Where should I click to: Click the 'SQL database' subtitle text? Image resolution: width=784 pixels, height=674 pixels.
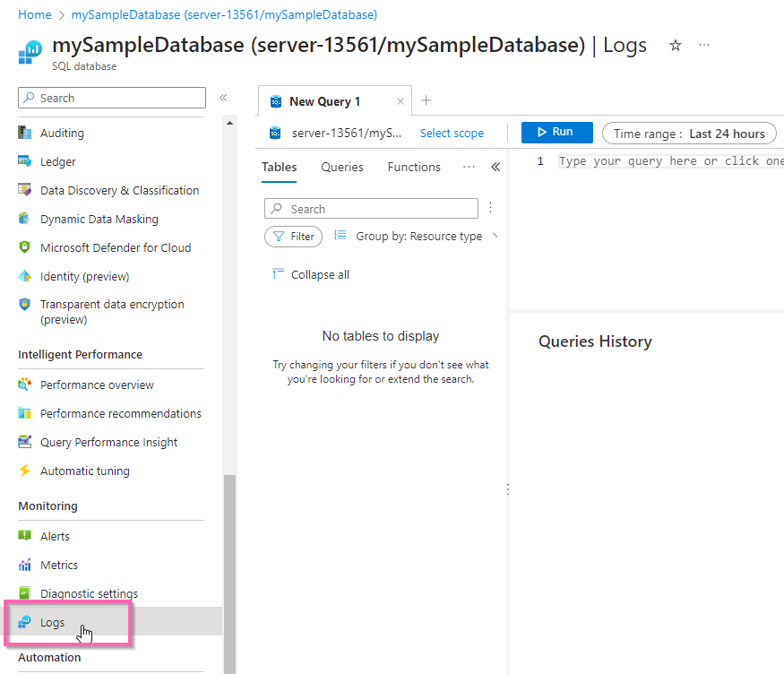84,66
